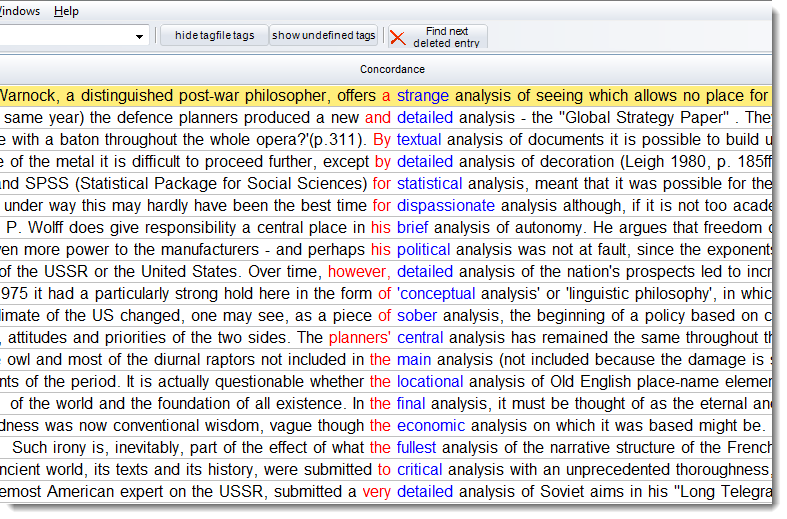The width and height of the screenshot is (787, 519).
Task: Click the Find next deleted entry button
Action: [x=438, y=37]
